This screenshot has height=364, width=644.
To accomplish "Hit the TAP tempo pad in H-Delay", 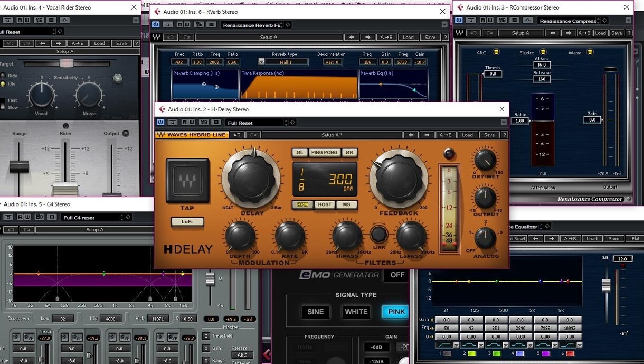I will [x=187, y=181].
